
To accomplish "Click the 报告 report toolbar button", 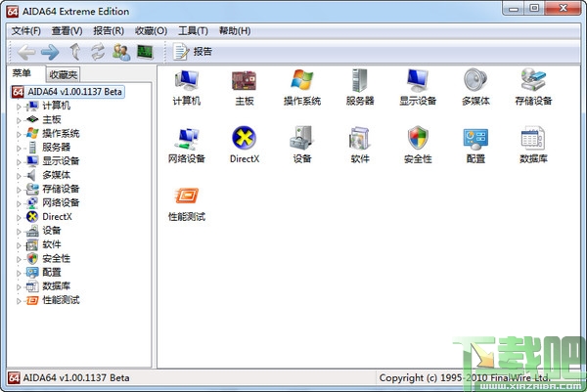I will point(193,52).
